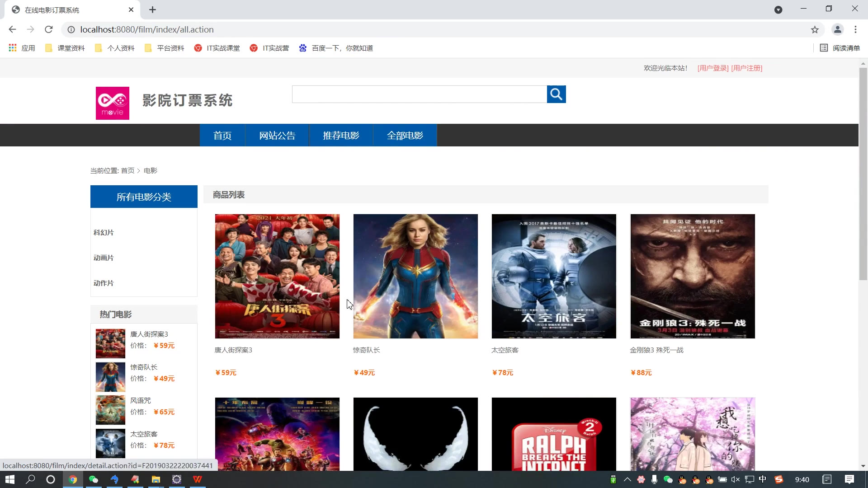Open the 网站公告 nav tab

(277, 135)
